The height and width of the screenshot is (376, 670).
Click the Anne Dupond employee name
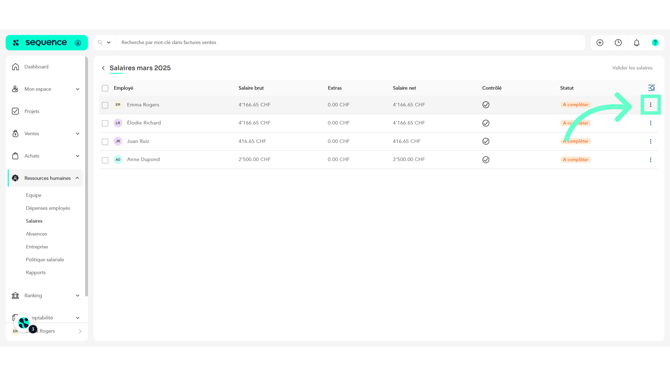143,159
